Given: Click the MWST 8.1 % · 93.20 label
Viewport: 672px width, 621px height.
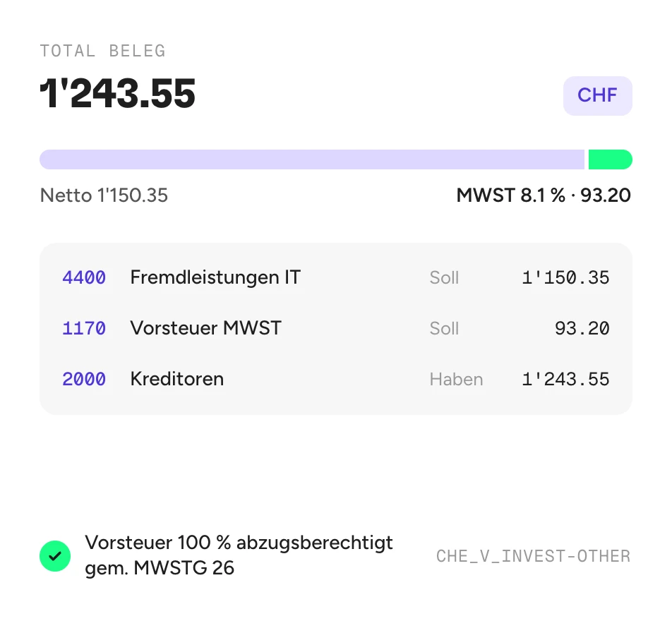Looking at the screenshot, I should 544,195.
